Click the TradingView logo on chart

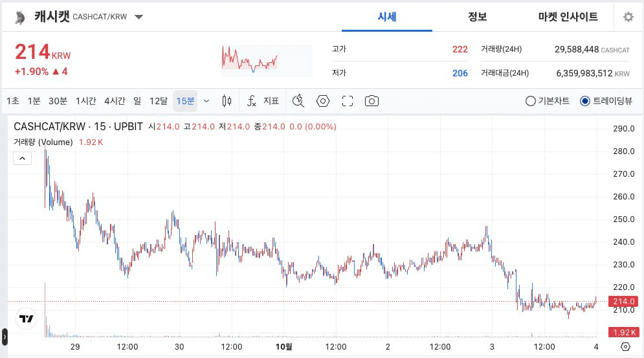pos(27,319)
